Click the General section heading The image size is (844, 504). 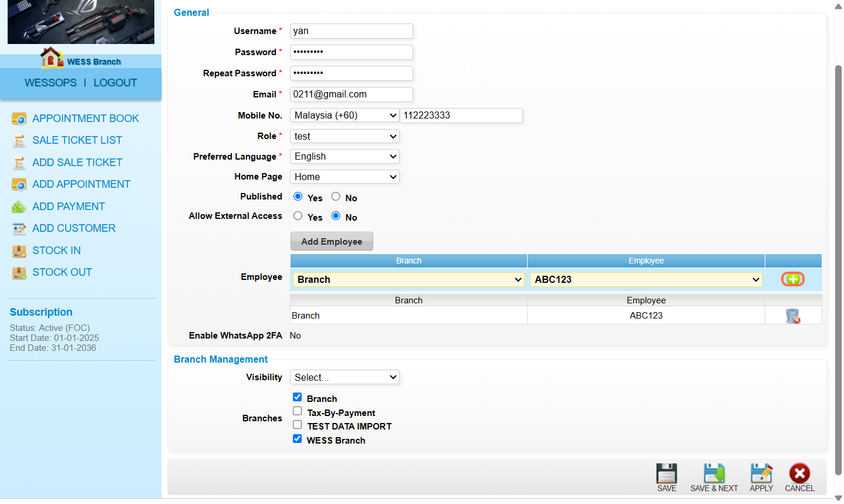click(x=191, y=12)
